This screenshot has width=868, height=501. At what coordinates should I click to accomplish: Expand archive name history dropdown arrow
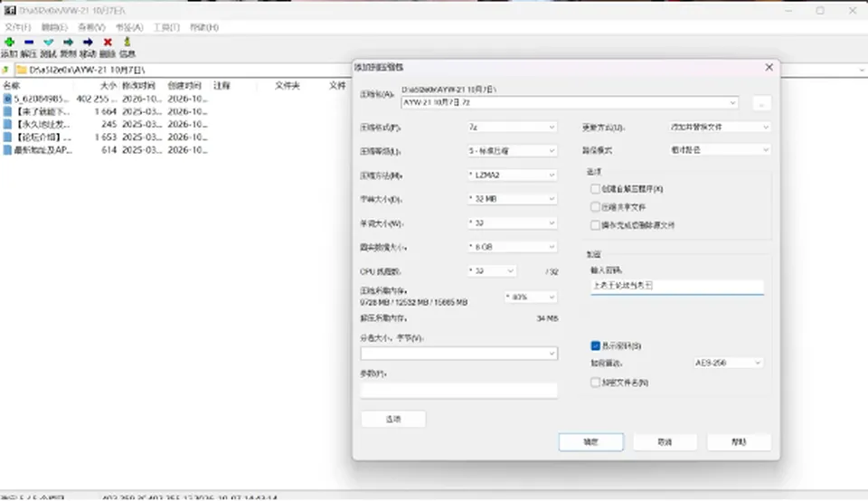tap(732, 103)
